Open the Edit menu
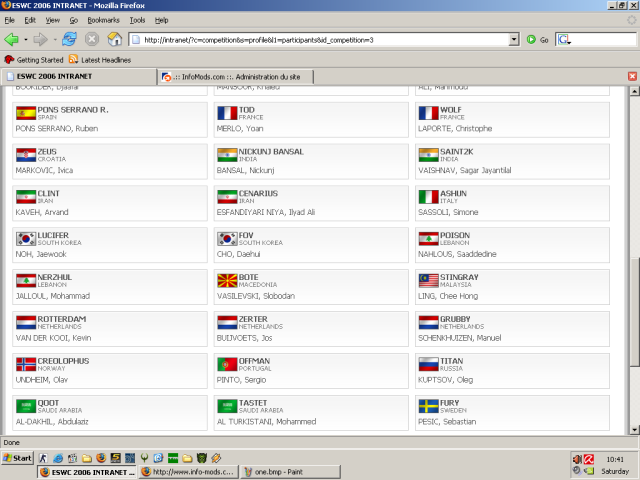 30,20
